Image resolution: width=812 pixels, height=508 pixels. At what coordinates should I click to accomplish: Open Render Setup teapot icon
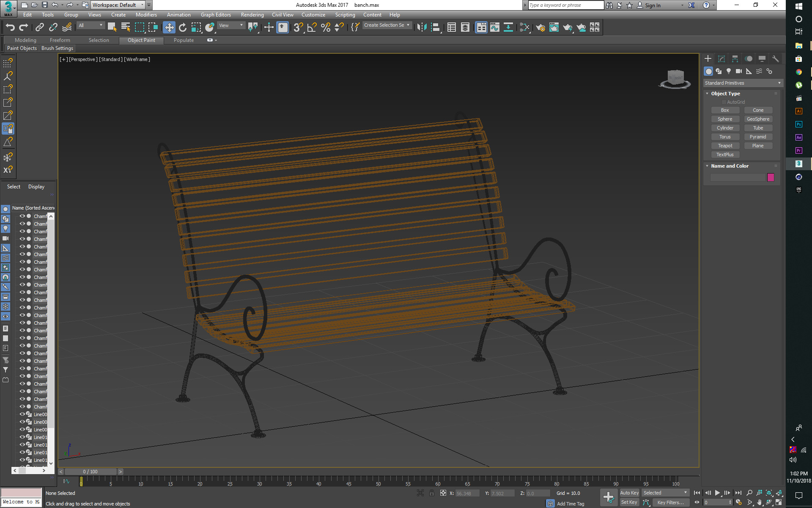coord(540,28)
